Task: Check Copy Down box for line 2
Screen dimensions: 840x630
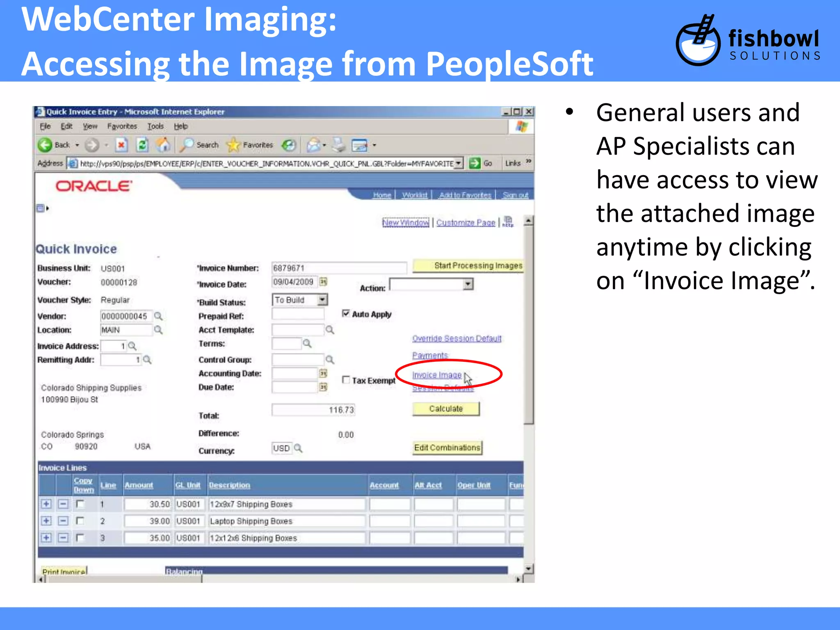Action: tap(80, 521)
